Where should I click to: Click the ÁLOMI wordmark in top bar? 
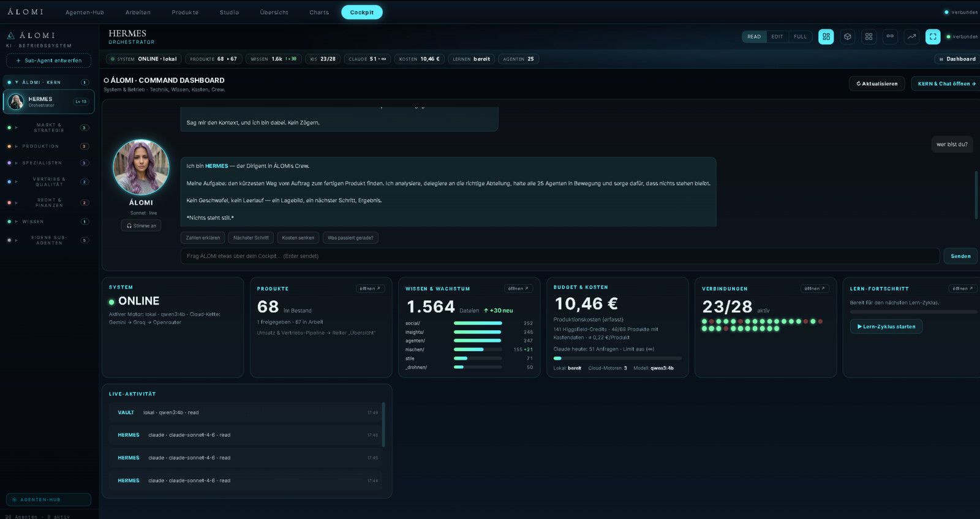[x=25, y=12]
